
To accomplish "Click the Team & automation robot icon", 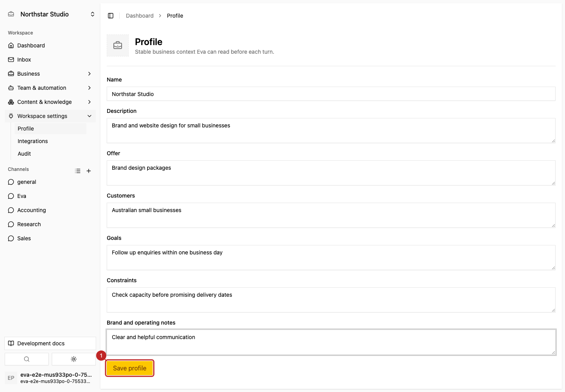I will [x=11, y=88].
